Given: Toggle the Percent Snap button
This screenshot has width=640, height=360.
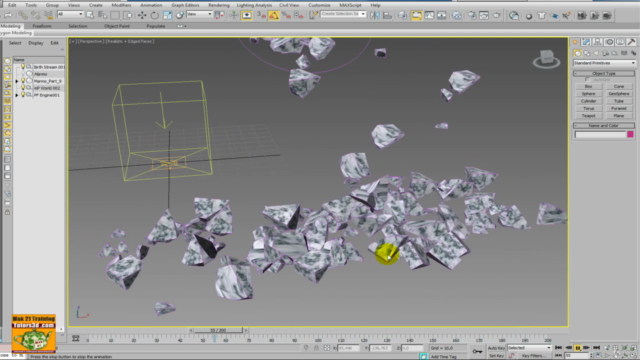Looking at the screenshot, I should click(x=287, y=15).
